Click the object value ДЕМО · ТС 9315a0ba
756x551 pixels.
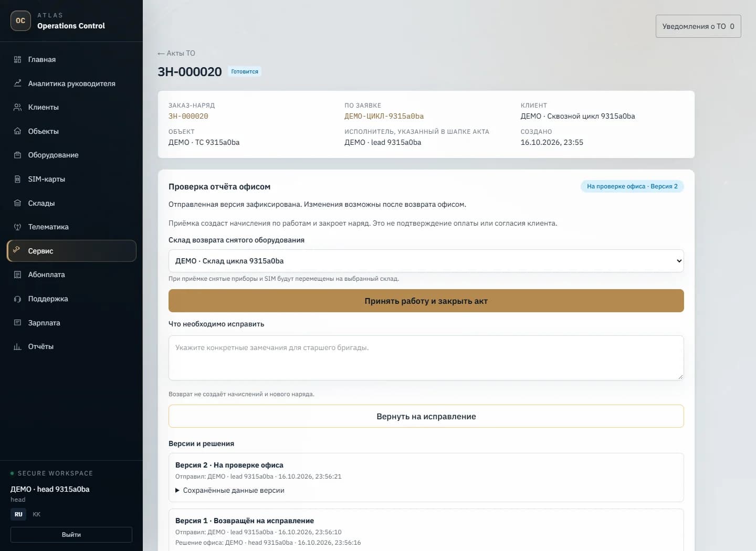pos(204,142)
